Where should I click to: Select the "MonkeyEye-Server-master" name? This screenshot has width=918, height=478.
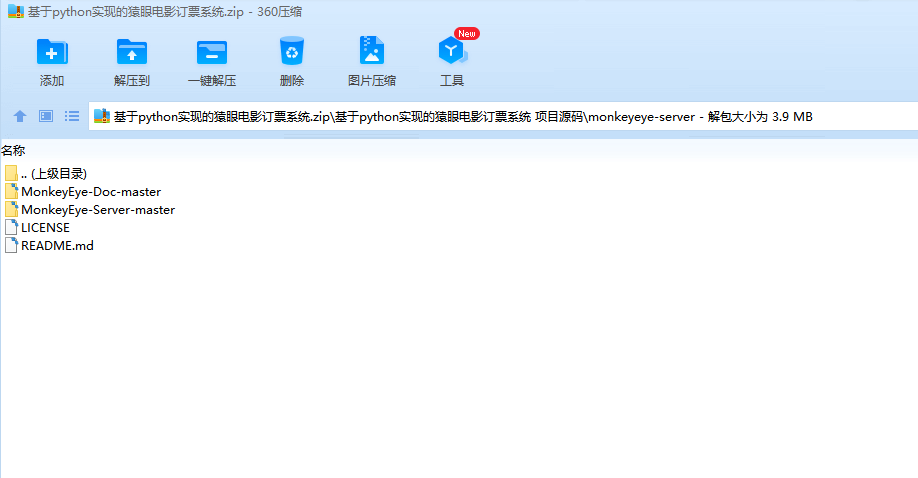tap(98, 210)
